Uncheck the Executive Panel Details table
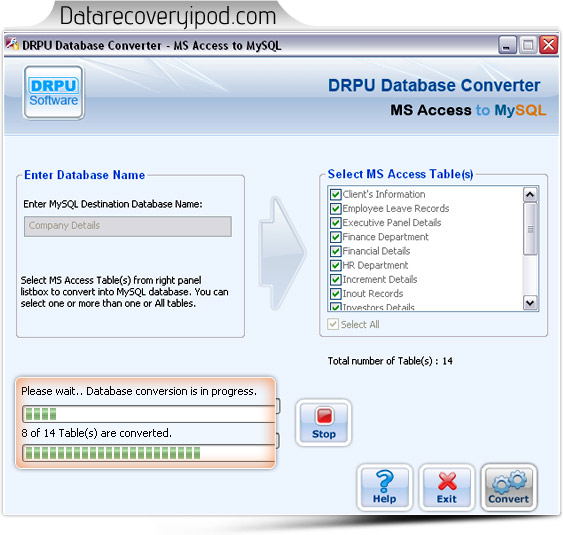This screenshot has height=535, width=563. pyautogui.click(x=335, y=223)
